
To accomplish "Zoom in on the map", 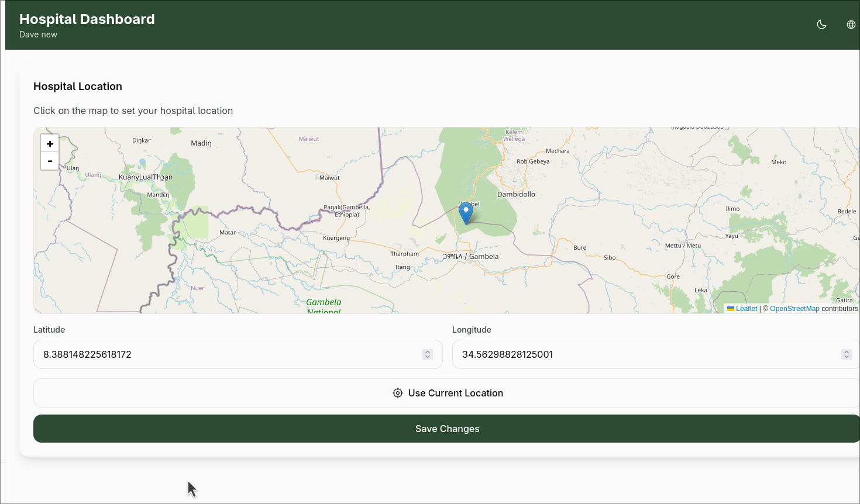I will coord(50,144).
